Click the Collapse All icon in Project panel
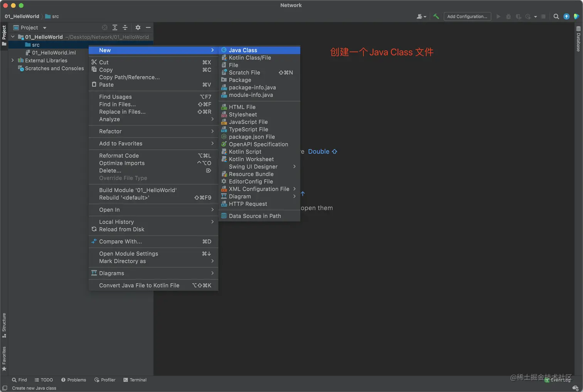The image size is (583, 392). tap(125, 28)
